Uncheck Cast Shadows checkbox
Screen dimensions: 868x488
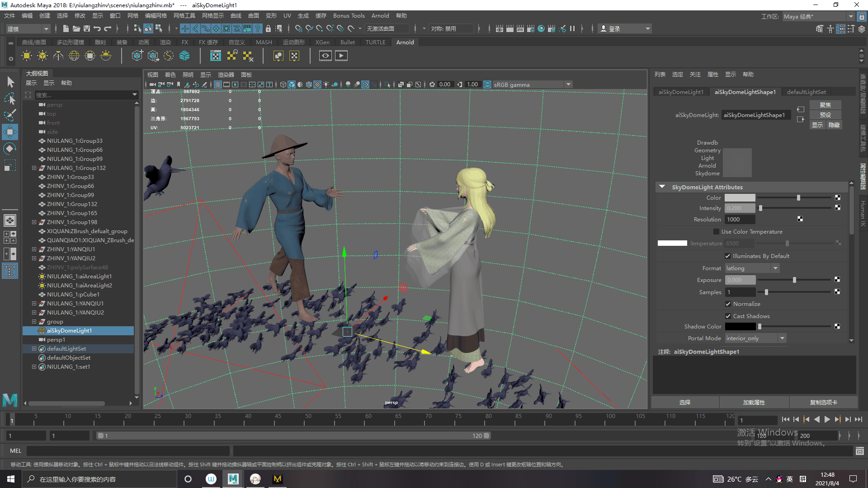coord(728,316)
